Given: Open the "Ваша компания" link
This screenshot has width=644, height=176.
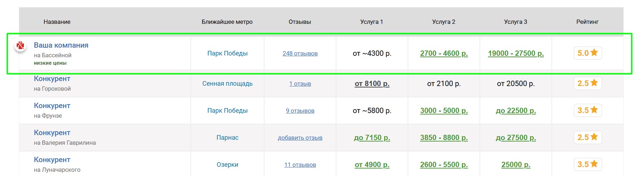Looking at the screenshot, I should (x=61, y=45).
